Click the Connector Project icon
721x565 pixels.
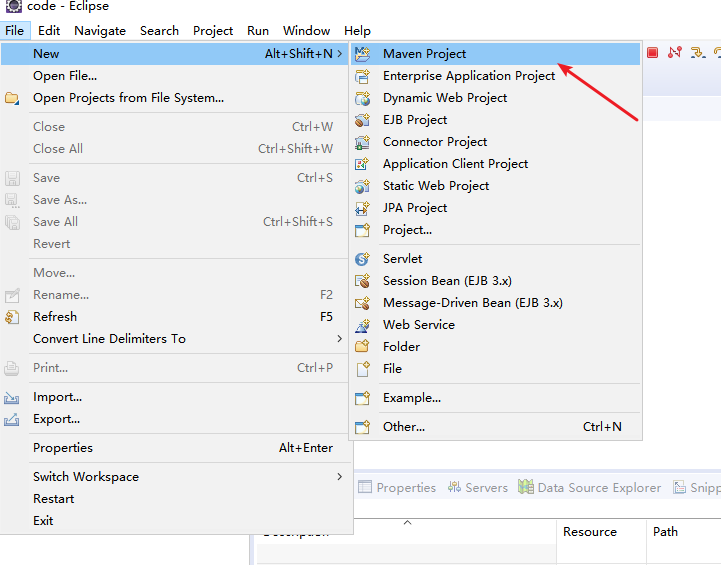(x=362, y=142)
